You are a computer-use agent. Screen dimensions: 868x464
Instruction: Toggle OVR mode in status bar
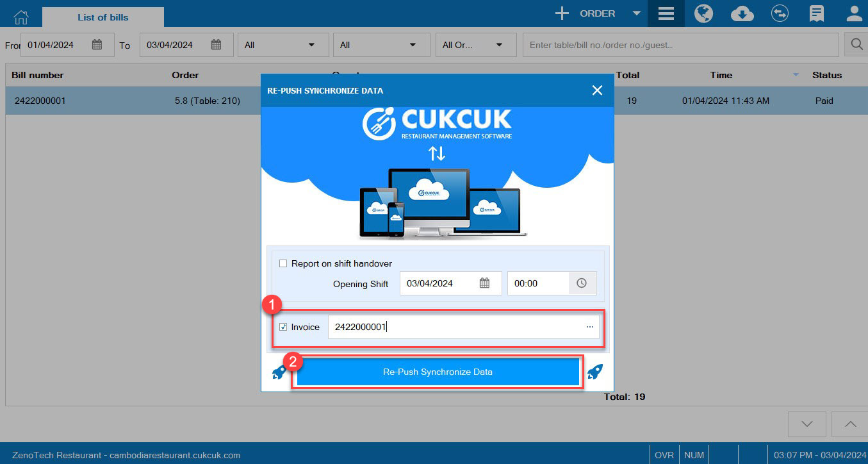pyautogui.click(x=664, y=454)
